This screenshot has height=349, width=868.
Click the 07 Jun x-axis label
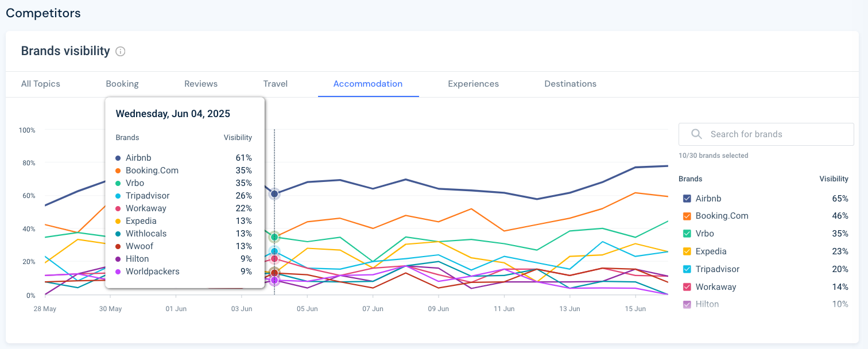coord(373,309)
